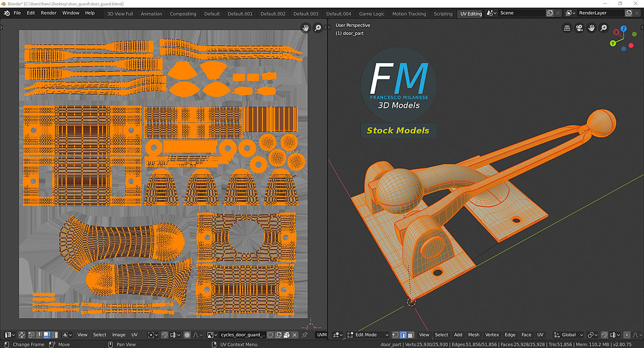
Task: Switch to orthographic grid view icon
Action: [x=567, y=28]
